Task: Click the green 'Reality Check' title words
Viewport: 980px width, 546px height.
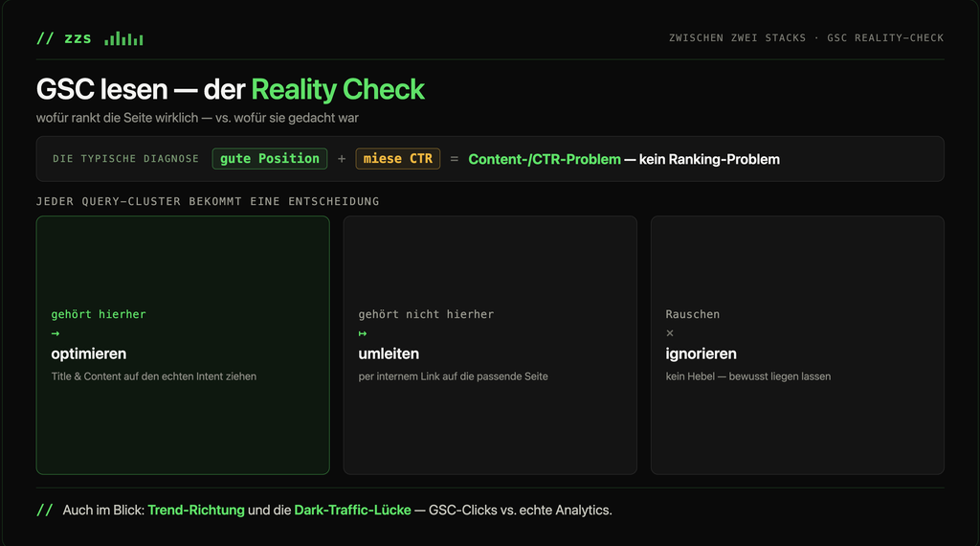Action: tap(338, 89)
